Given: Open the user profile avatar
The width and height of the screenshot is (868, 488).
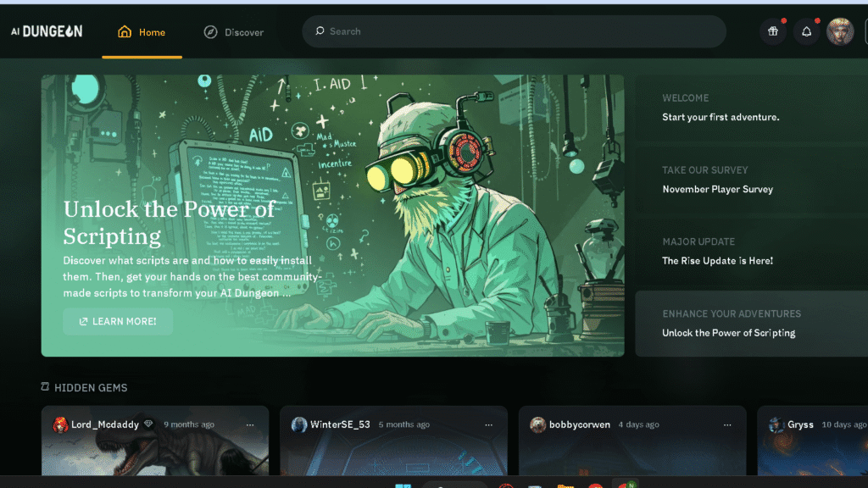Looking at the screenshot, I should (840, 31).
